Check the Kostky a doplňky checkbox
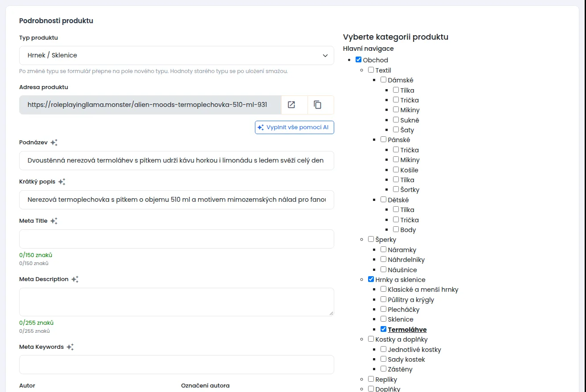Screen dimensions: 586x392 pyautogui.click(x=371, y=339)
